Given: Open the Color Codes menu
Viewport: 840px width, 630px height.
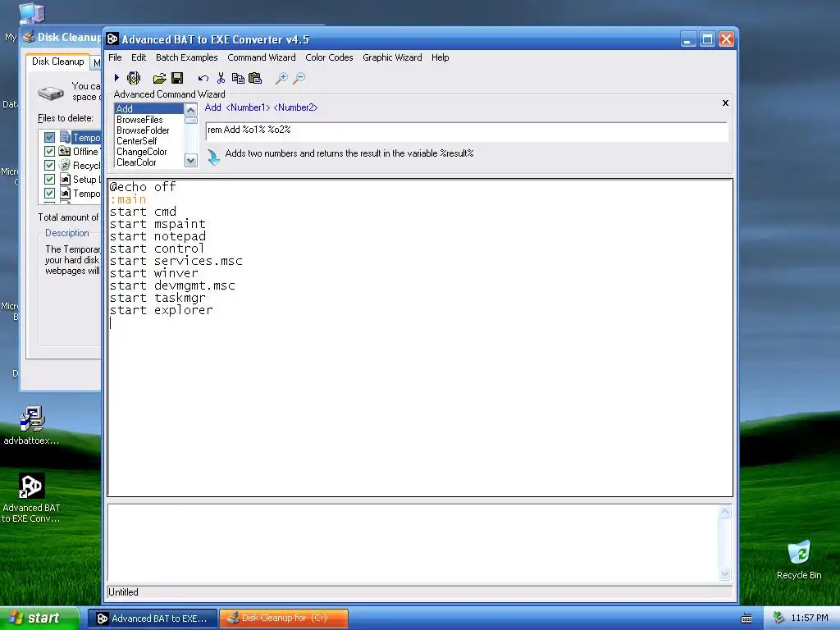Looking at the screenshot, I should pos(329,57).
